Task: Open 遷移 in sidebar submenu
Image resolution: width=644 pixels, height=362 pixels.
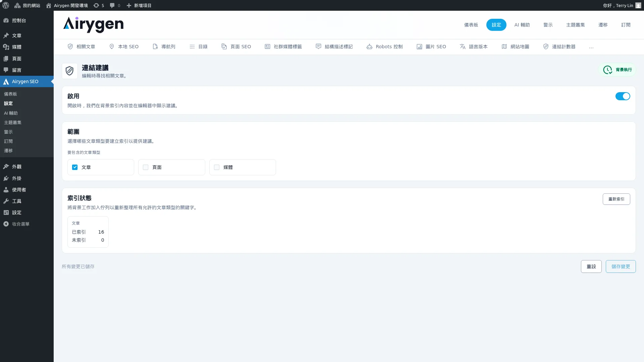Action: pos(8,151)
